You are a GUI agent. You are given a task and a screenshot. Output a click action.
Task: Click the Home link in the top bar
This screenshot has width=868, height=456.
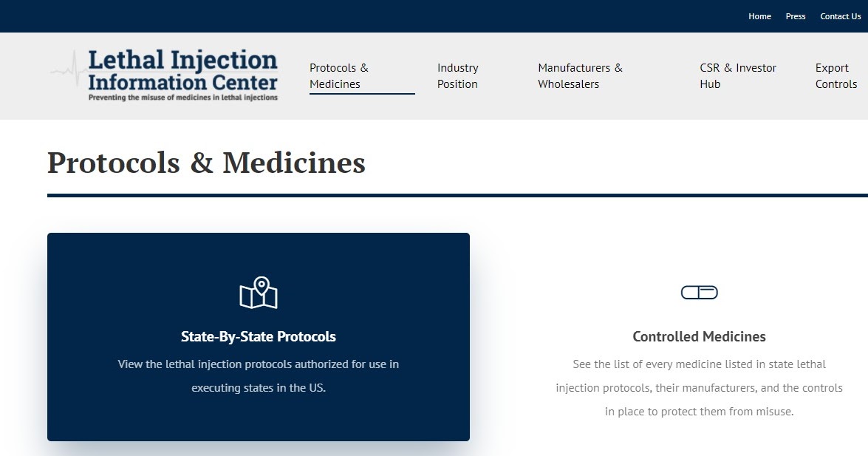pyautogui.click(x=759, y=16)
